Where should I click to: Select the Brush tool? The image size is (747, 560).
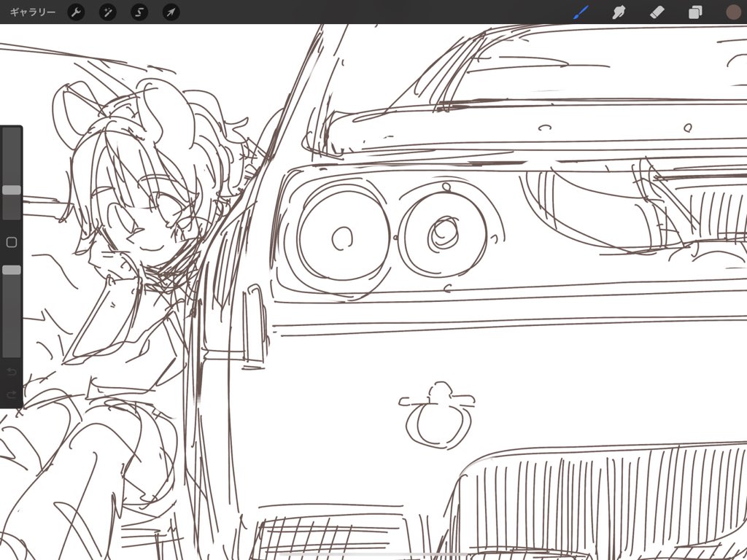click(581, 12)
